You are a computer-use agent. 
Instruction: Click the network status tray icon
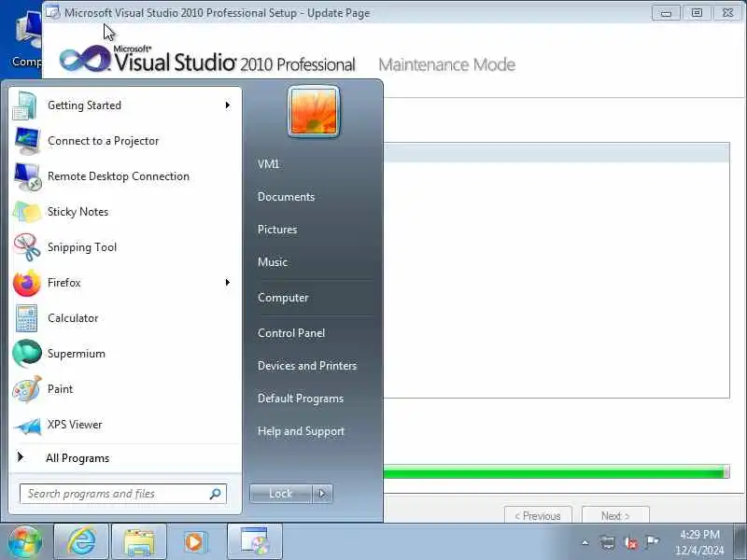tap(608, 542)
